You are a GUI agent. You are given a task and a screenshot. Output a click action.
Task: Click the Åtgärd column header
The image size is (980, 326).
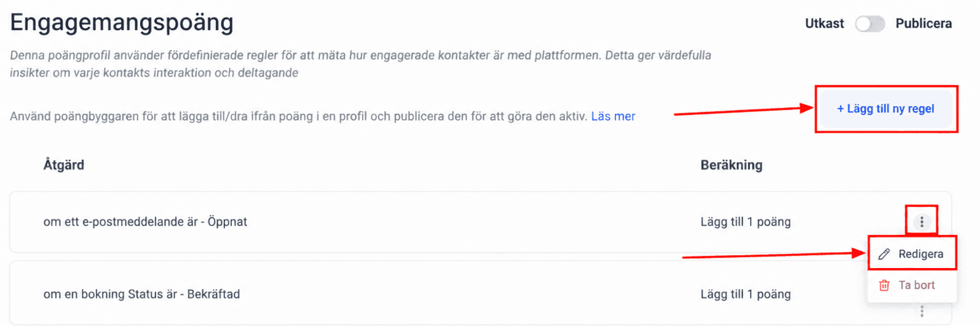coord(64,165)
